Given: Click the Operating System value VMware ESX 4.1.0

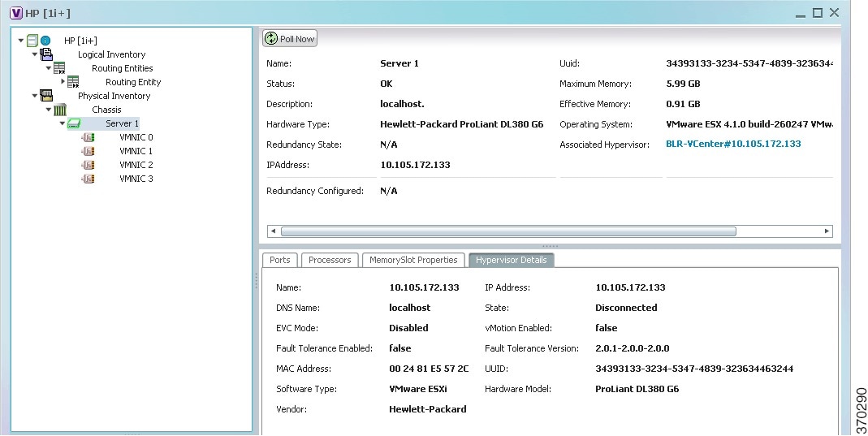Looking at the screenshot, I should pyautogui.click(x=749, y=124).
